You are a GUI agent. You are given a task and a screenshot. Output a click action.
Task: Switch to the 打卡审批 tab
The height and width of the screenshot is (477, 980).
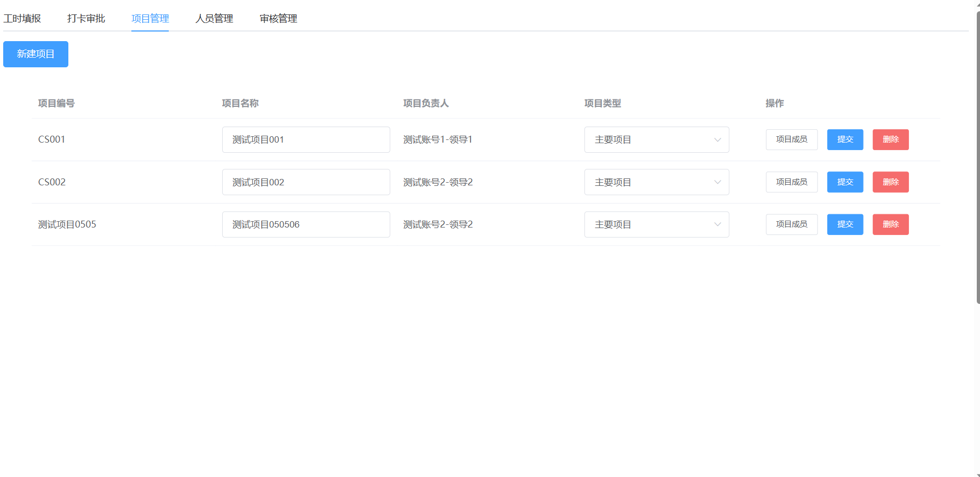(86, 19)
